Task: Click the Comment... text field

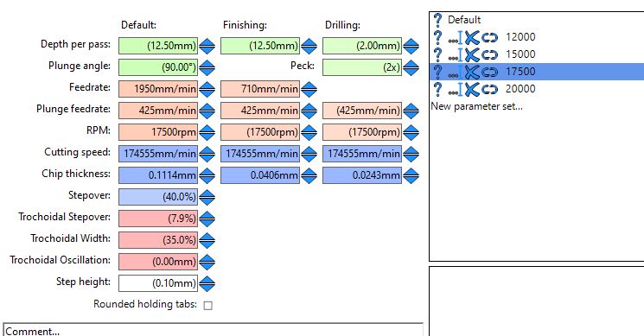Action: pyautogui.click(x=214, y=330)
